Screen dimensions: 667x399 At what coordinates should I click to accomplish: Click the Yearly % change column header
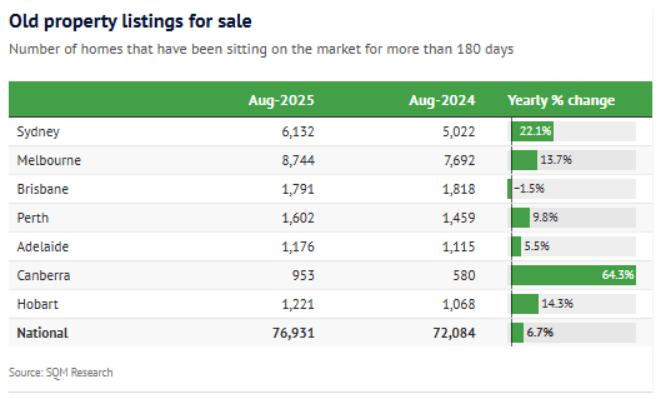pyautogui.click(x=561, y=100)
